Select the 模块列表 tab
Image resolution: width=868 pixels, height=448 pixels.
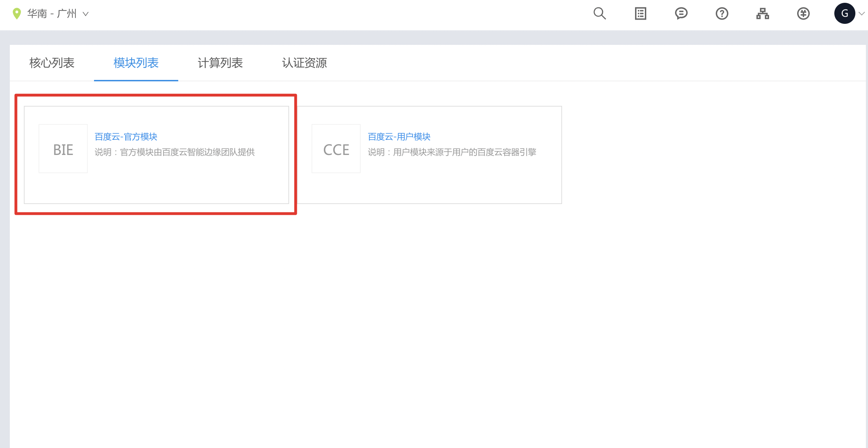136,63
